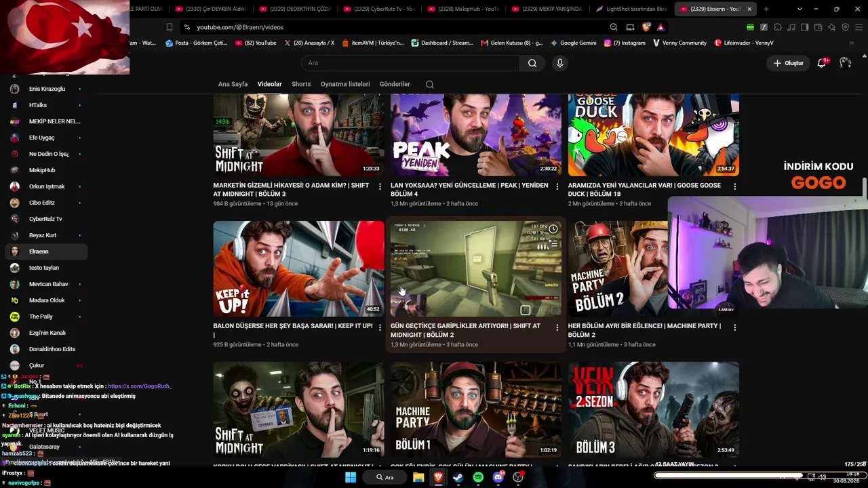868x488 pixels.
Task: Show hidden bookmarks with the overflow chevron
Action: (852, 43)
